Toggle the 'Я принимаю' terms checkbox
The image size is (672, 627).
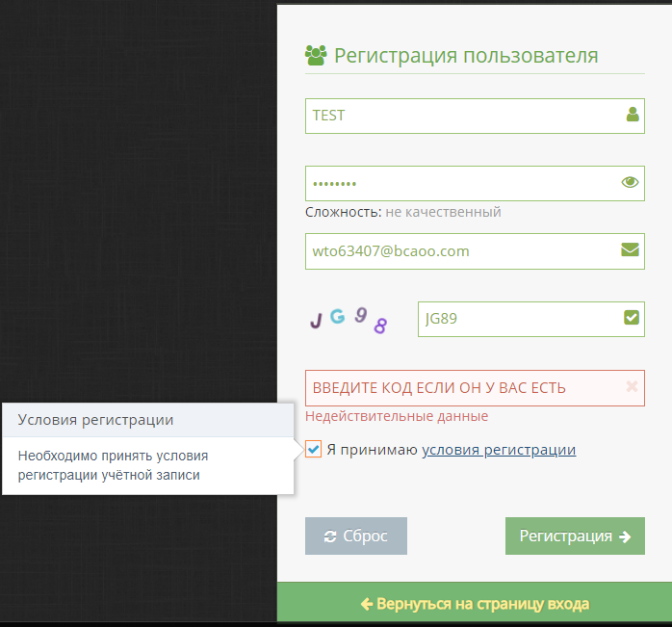314,450
